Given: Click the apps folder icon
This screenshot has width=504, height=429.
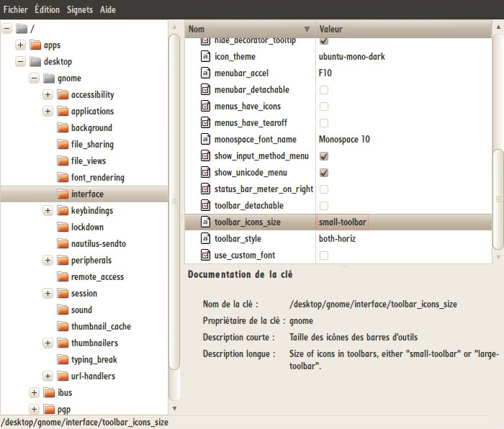Looking at the screenshot, I should (x=35, y=45).
